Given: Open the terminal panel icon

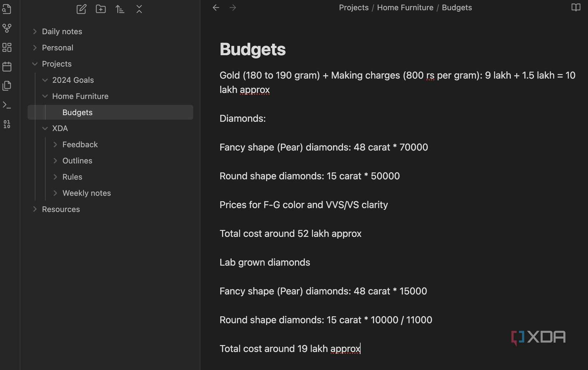Looking at the screenshot, I should coord(7,105).
